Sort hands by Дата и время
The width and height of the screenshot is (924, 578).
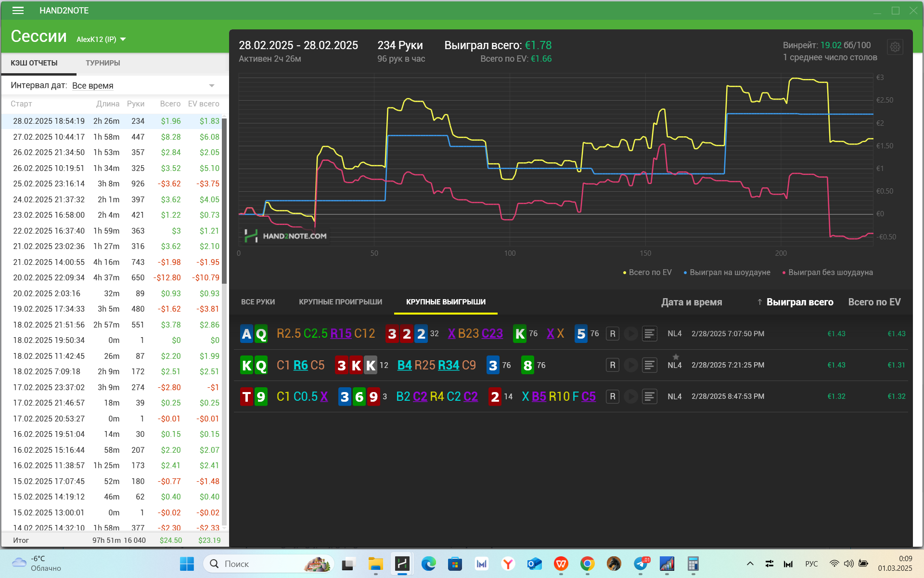click(x=692, y=302)
